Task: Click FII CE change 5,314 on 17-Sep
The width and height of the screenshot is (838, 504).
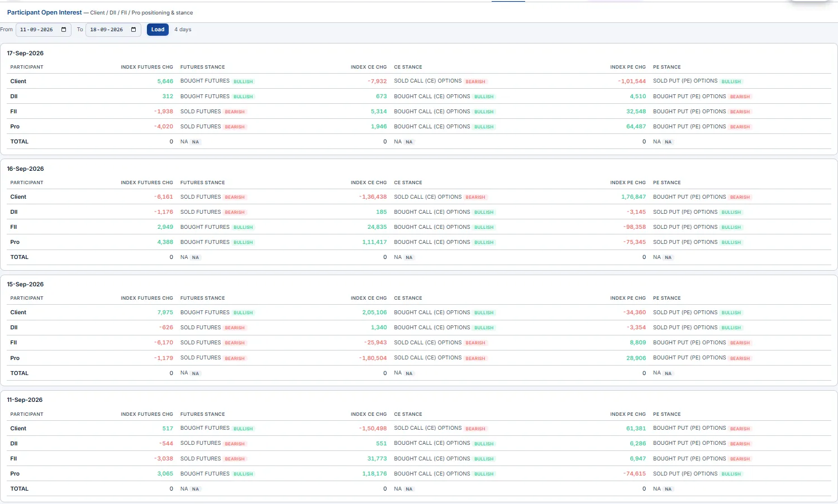Action: [x=379, y=112]
